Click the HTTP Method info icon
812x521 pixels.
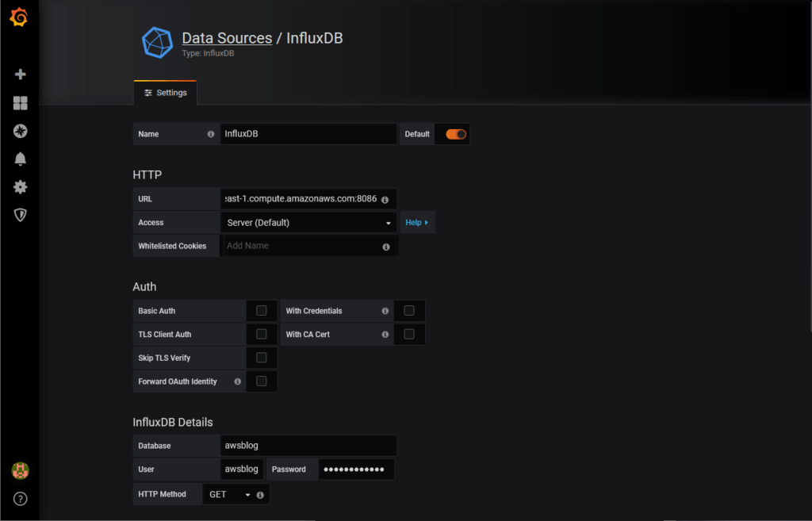point(260,495)
